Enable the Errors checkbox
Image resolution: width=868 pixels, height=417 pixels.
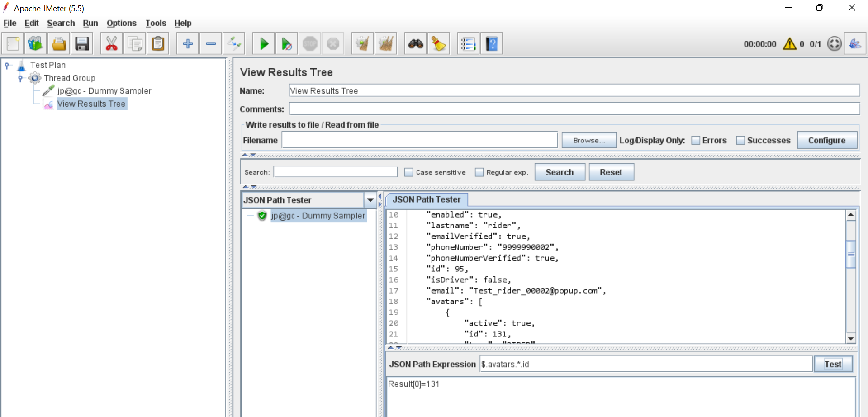[x=696, y=141]
